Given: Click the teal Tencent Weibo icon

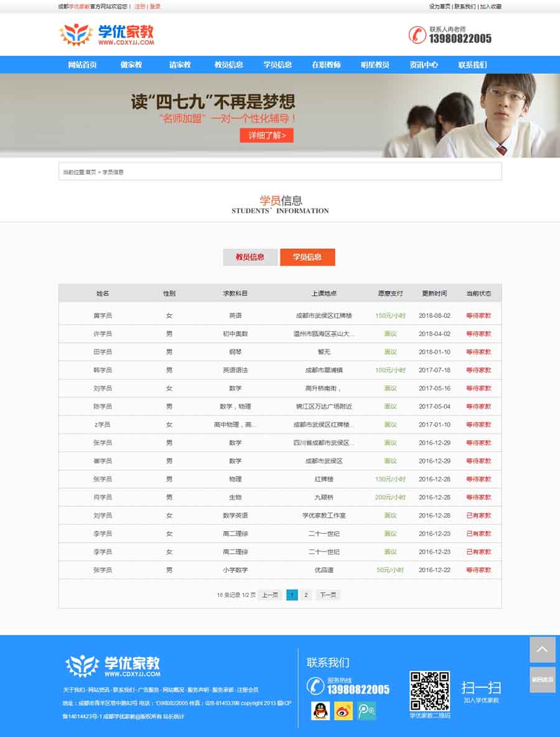Looking at the screenshot, I should (x=366, y=710).
